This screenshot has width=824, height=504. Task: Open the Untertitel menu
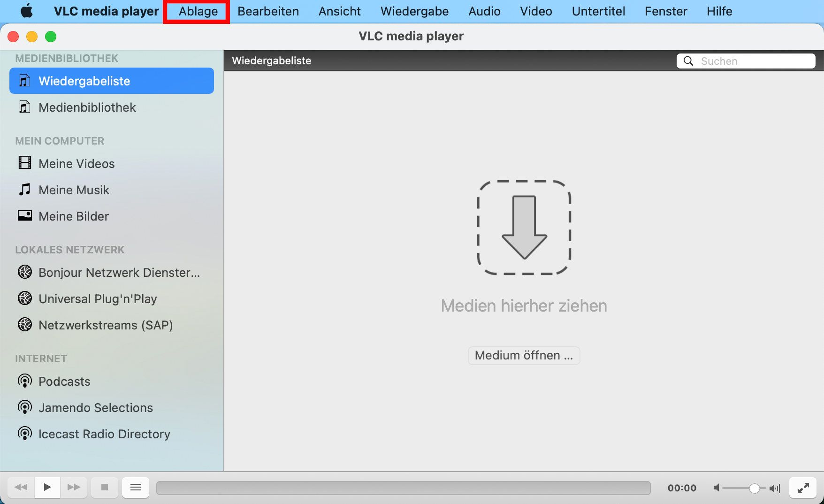pos(598,11)
